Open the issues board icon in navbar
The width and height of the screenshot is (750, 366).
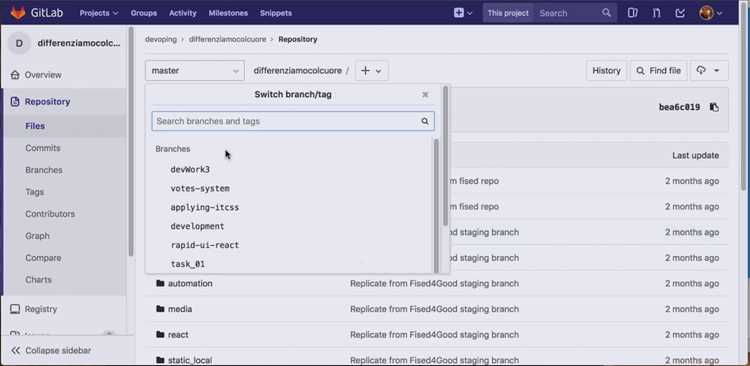pyautogui.click(x=632, y=13)
